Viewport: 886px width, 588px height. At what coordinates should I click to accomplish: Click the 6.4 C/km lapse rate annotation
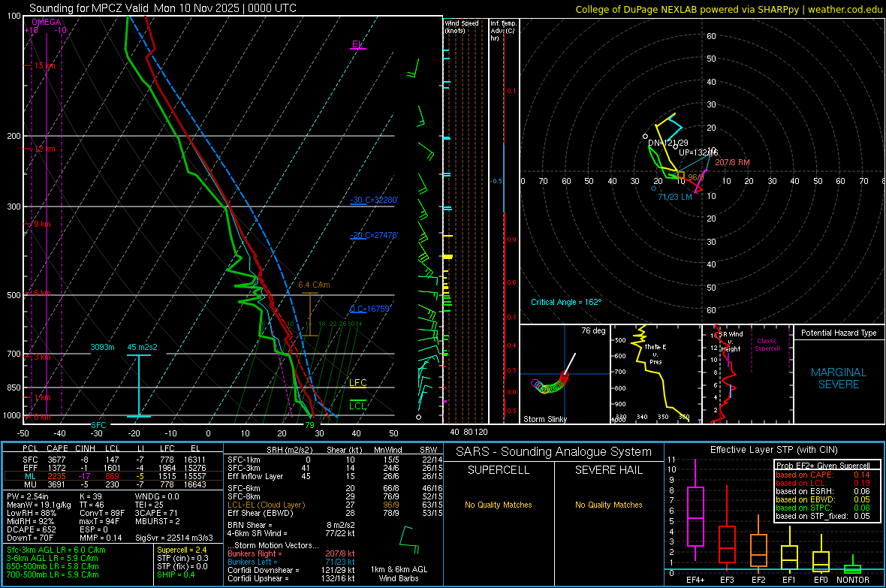[314, 285]
